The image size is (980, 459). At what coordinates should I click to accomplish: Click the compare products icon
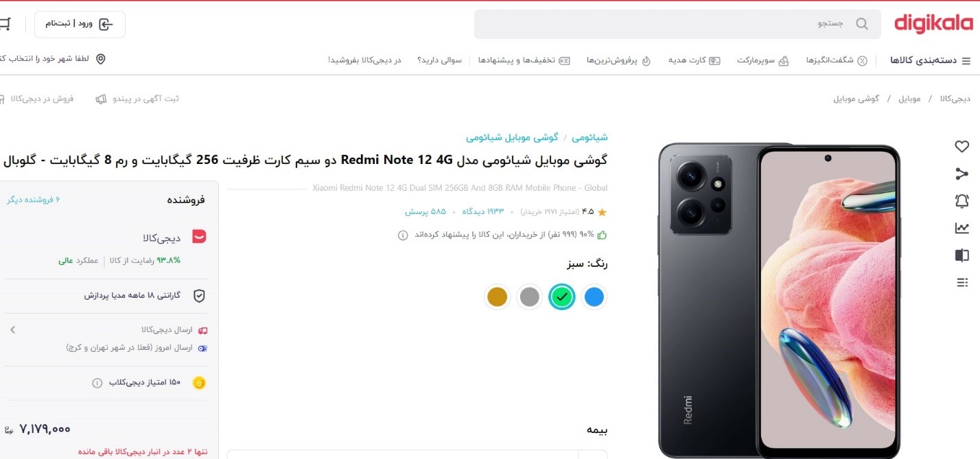pyautogui.click(x=961, y=255)
